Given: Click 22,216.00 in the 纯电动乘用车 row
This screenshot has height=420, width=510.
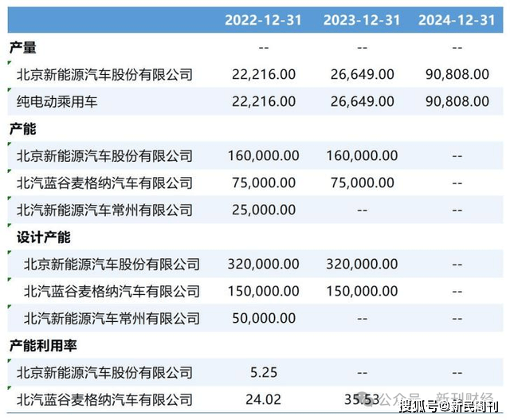Looking at the screenshot, I should click(x=264, y=101).
